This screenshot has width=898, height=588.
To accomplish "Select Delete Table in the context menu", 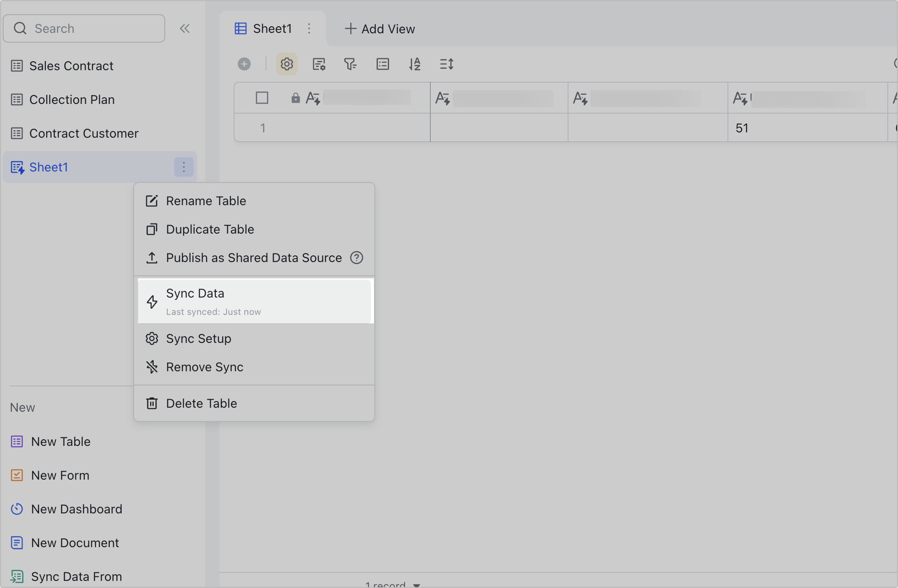I will click(x=201, y=403).
